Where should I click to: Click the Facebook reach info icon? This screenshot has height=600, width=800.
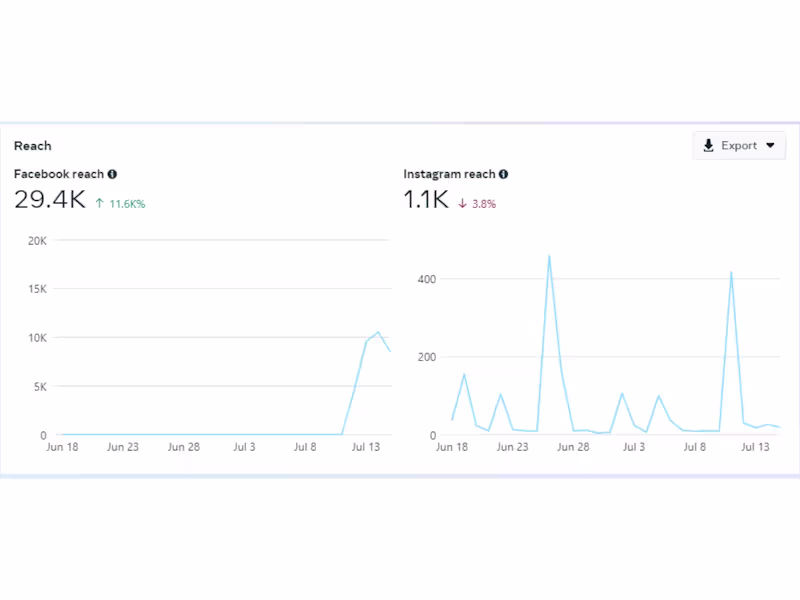pos(112,174)
